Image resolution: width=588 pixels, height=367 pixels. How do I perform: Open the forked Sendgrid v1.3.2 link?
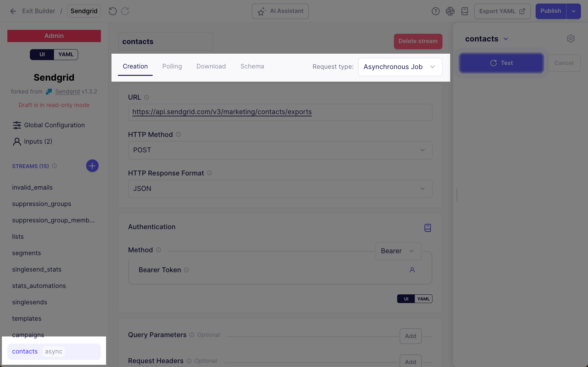(67, 91)
